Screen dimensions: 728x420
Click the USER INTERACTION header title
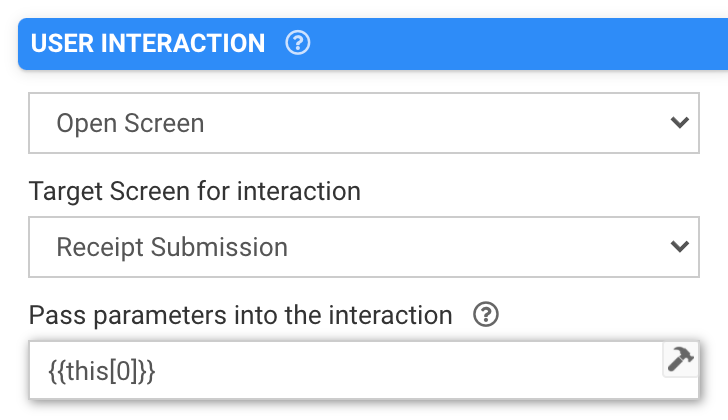point(148,44)
